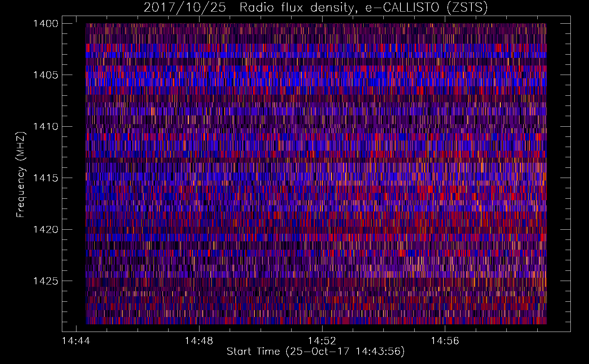589x364 pixels.
Task: Click the plot title text at top
Action: click(x=316, y=7)
